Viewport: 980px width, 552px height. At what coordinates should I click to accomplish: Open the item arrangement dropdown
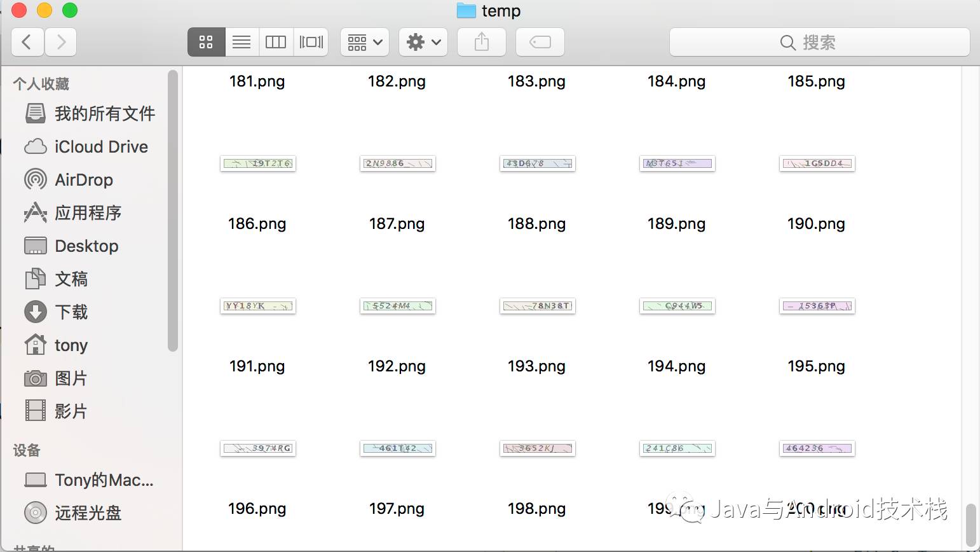tap(365, 43)
